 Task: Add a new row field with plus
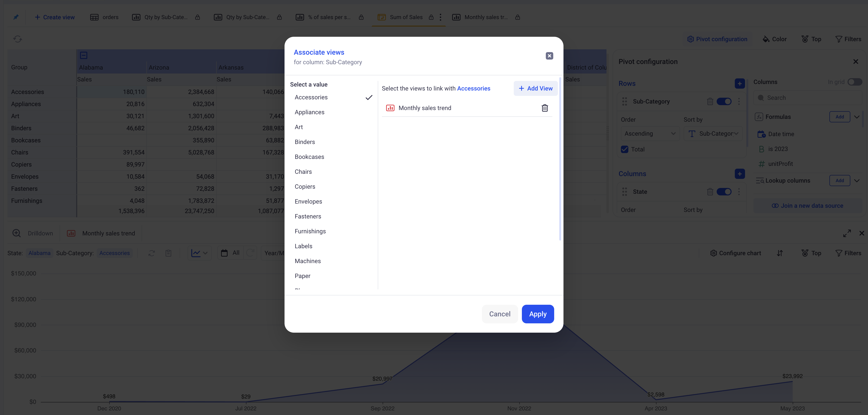(739, 84)
